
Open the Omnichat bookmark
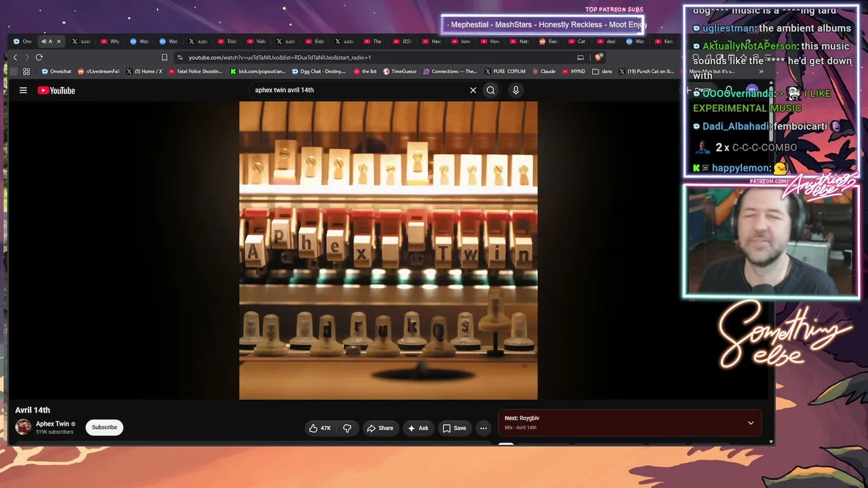[x=56, y=71]
